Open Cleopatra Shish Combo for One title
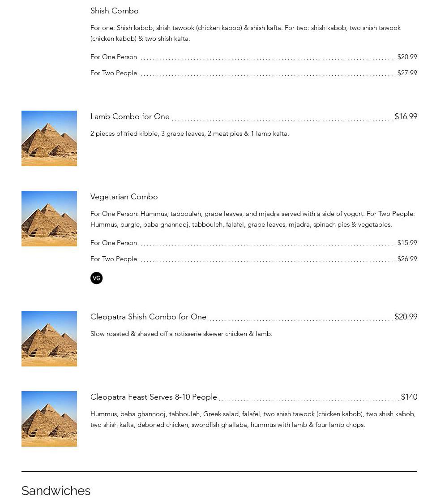Screen dimensions: 432x504 (148, 317)
